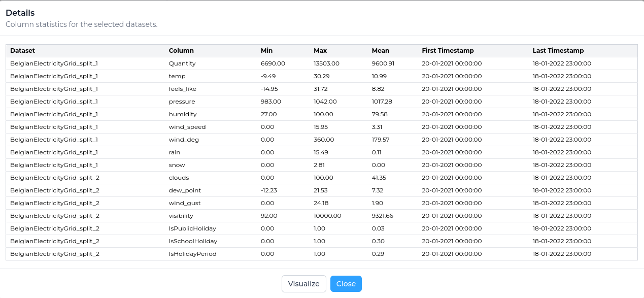Click the Quantity min value 6690.00
This screenshot has height=298, width=644.
(x=273, y=63)
